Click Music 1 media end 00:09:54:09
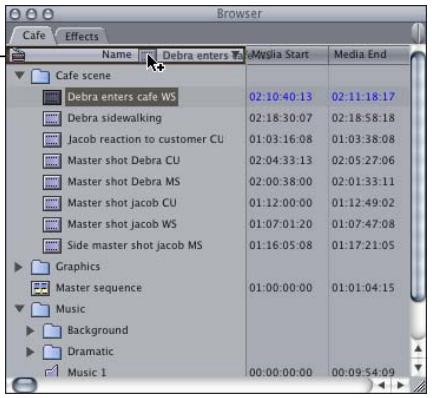 (363, 372)
